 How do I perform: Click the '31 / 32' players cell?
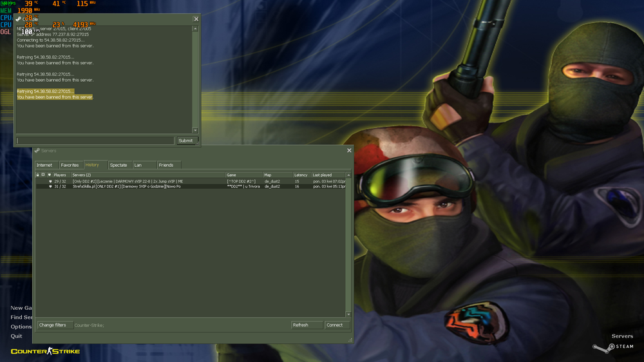[60, 187]
